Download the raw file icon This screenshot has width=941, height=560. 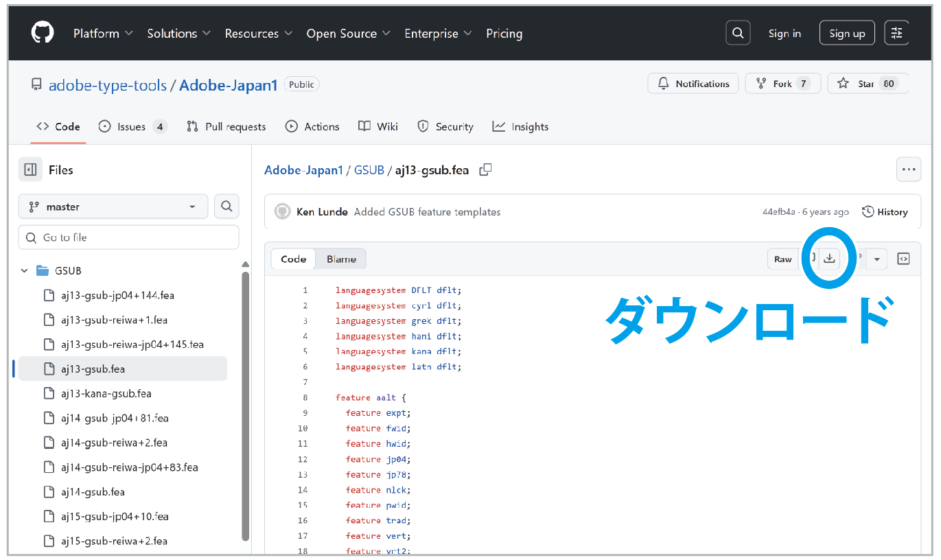tap(829, 259)
